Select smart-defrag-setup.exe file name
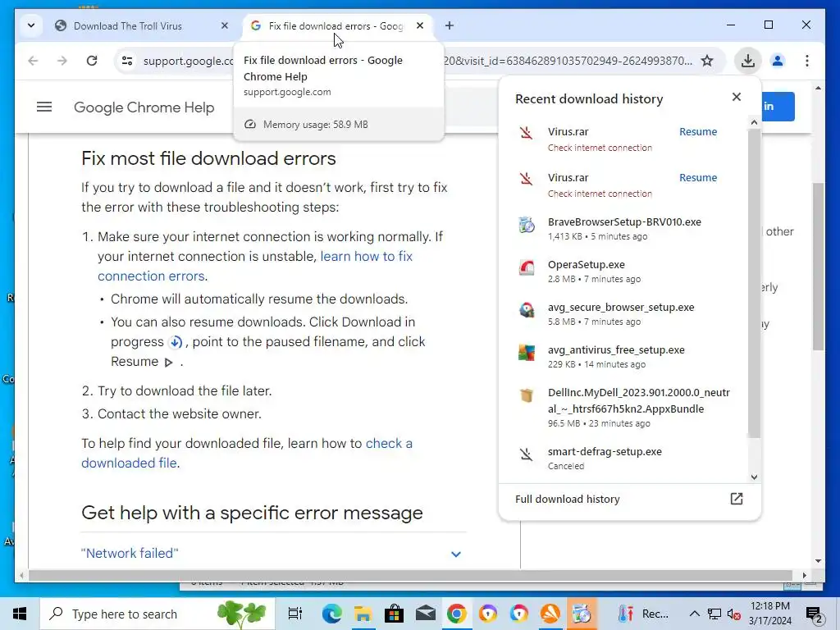 point(605,452)
